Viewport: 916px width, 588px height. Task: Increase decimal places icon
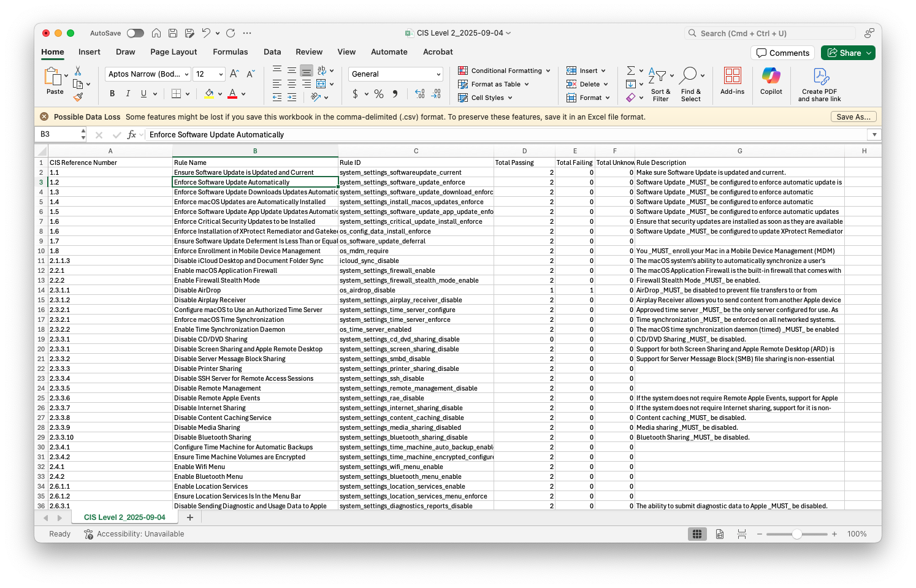[420, 94]
